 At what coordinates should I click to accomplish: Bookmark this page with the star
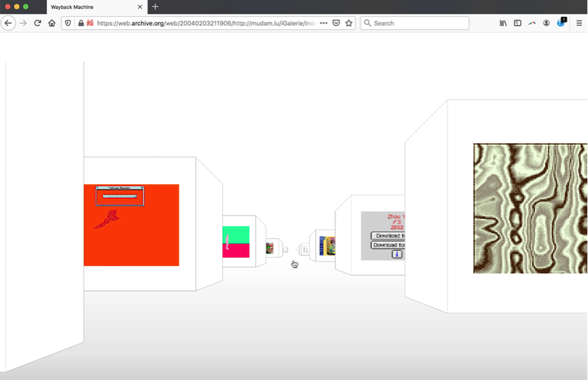click(x=349, y=24)
